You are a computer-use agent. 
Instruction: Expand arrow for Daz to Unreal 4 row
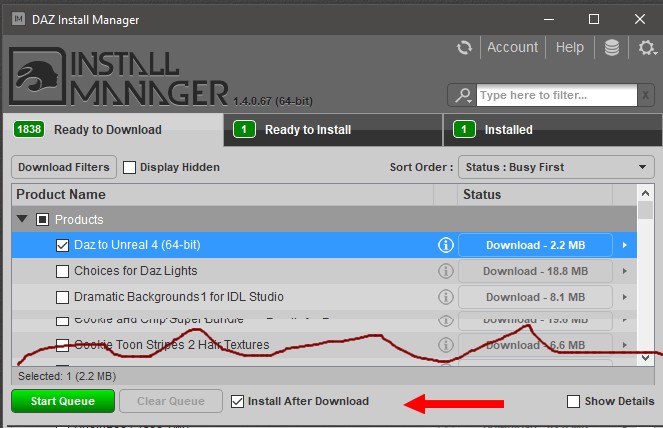pos(625,245)
